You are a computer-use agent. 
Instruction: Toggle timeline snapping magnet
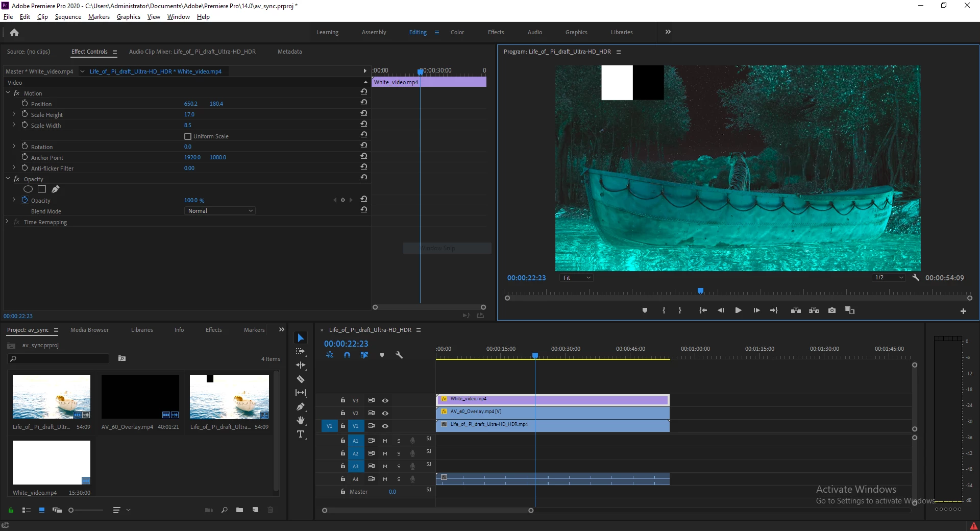(x=347, y=355)
